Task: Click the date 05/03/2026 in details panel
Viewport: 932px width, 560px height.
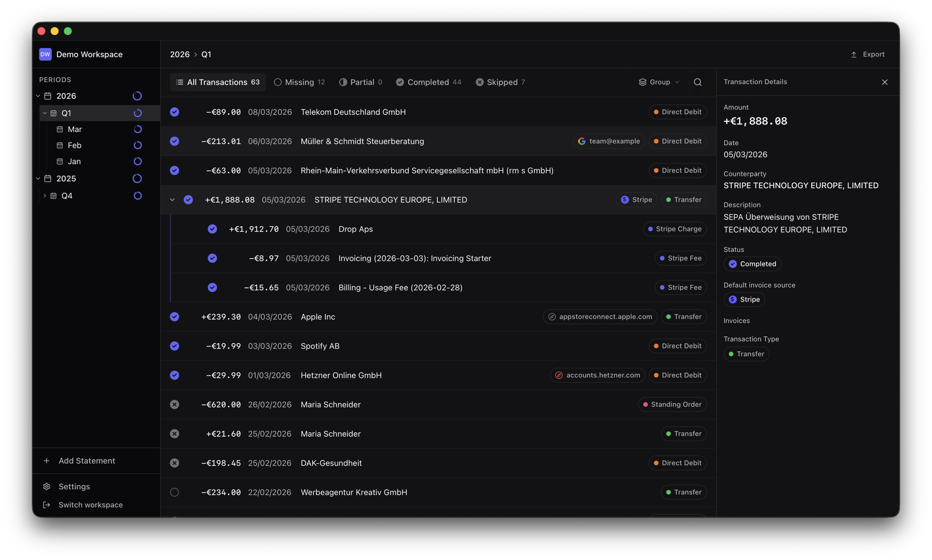Action: pos(745,155)
